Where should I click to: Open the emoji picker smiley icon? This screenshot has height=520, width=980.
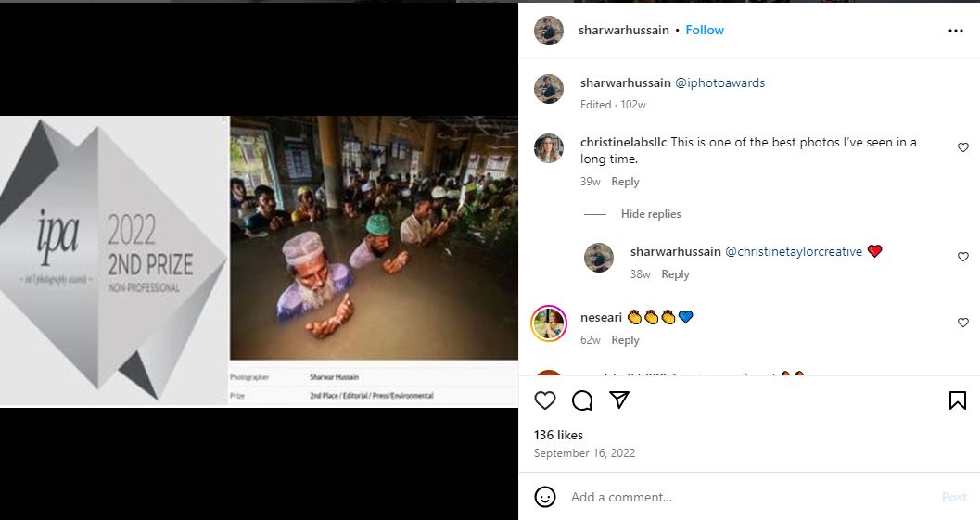(x=545, y=497)
